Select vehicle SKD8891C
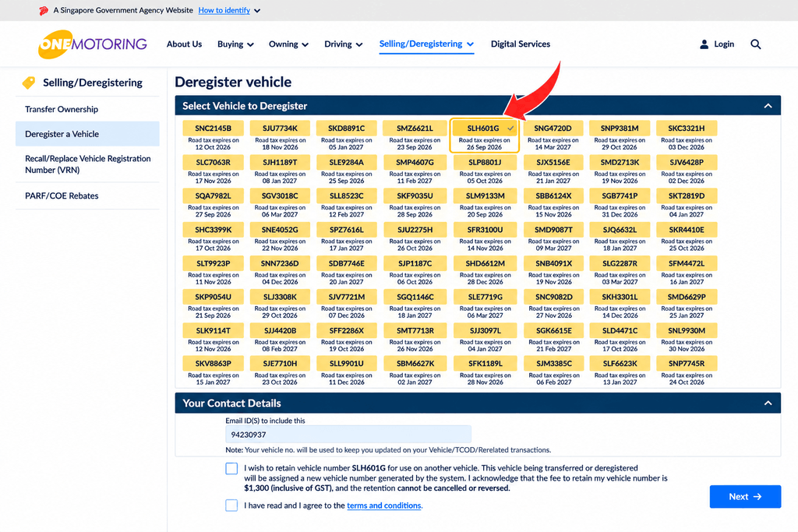The height and width of the screenshot is (532, 798). click(347, 129)
